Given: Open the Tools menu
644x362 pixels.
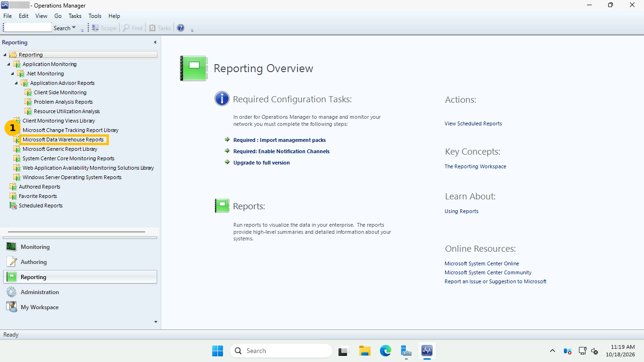Looking at the screenshot, I should [x=95, y=16].
